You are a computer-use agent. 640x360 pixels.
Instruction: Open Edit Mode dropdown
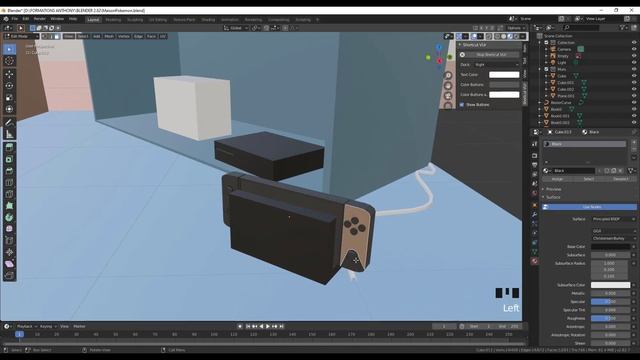pyautogui.click(x=21, y=36)
